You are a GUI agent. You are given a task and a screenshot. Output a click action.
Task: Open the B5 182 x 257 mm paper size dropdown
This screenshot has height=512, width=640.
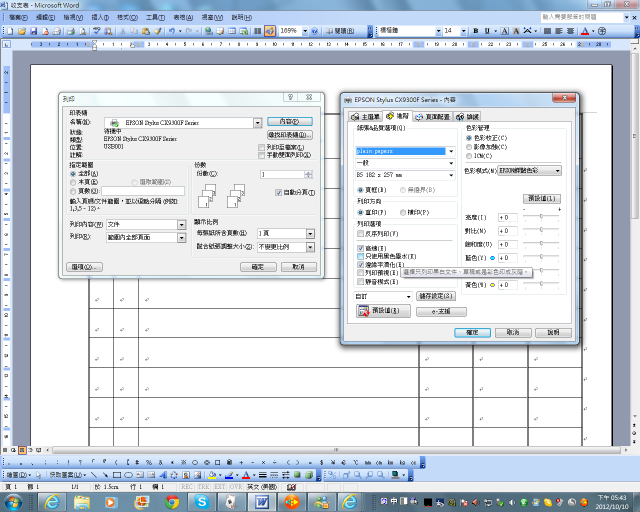(x=451, y=175)
